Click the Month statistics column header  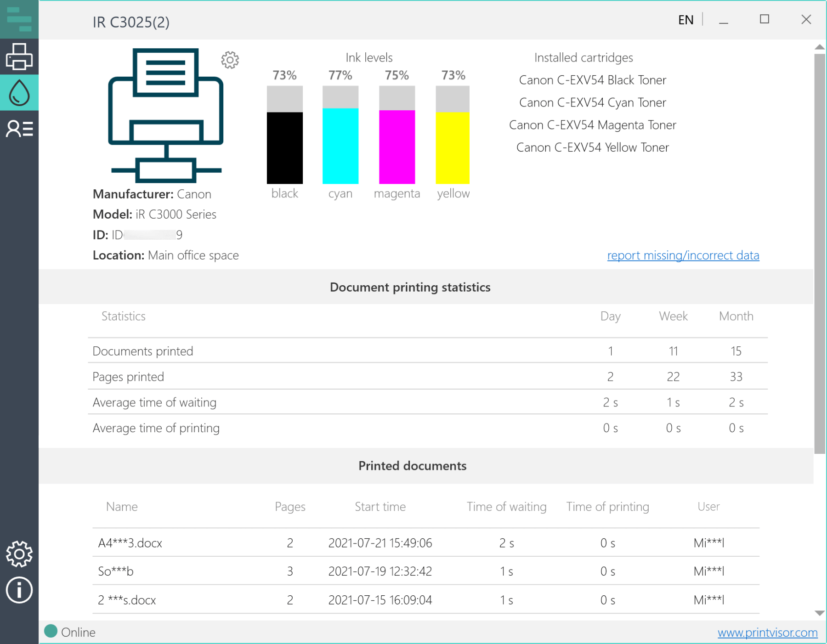736,316
